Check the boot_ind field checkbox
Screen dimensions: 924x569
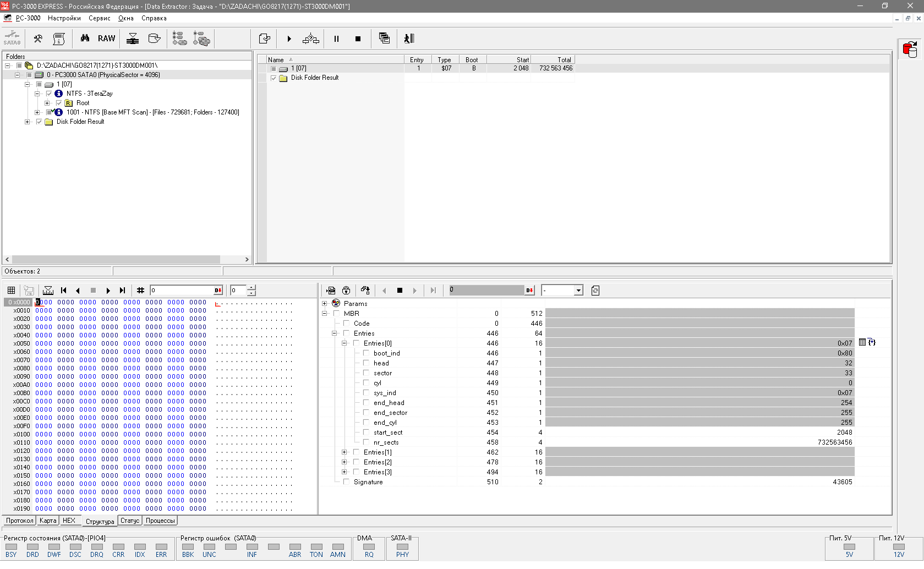point(366,353)
